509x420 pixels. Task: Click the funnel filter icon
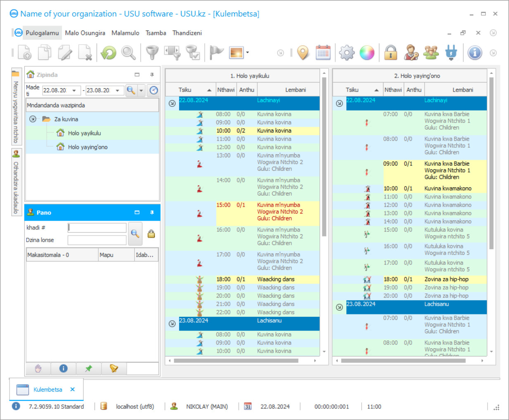[152, 53]
